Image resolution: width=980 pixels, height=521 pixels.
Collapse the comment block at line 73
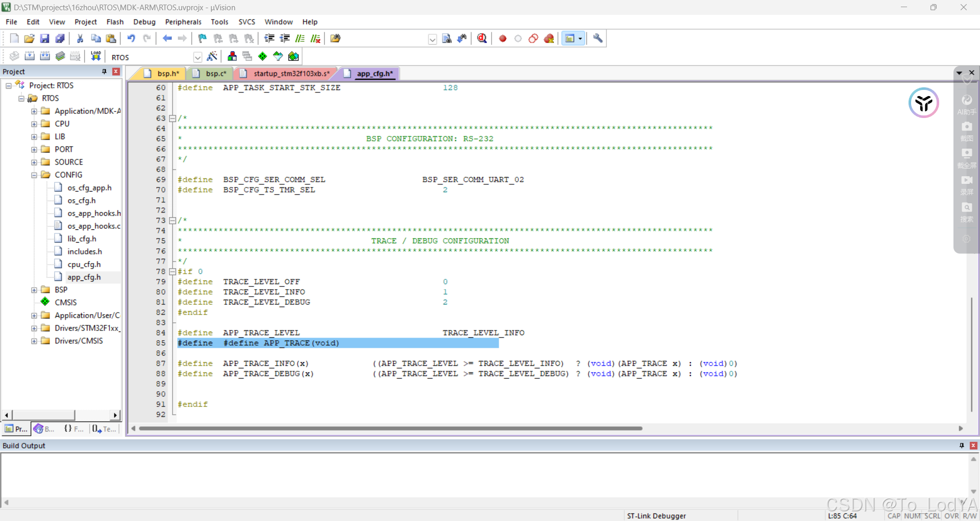173,221
